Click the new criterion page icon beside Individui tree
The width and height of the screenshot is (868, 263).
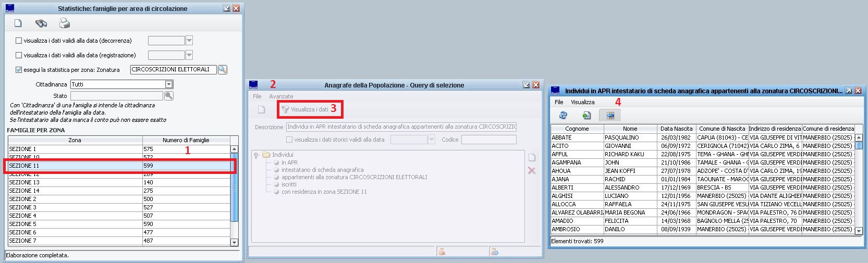(x=532, y=157)
